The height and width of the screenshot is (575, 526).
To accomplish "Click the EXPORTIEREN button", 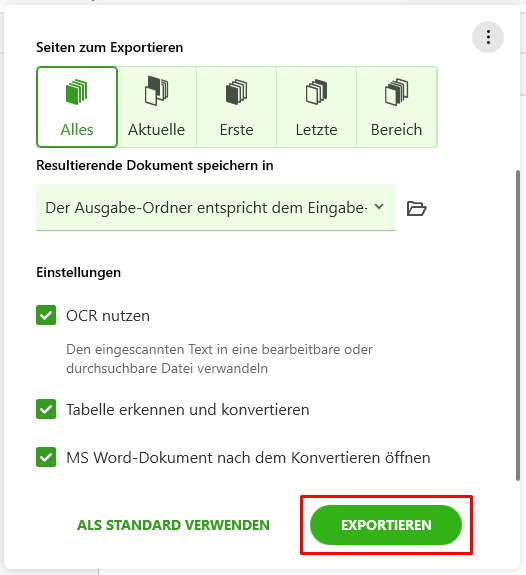I will 386,525.
